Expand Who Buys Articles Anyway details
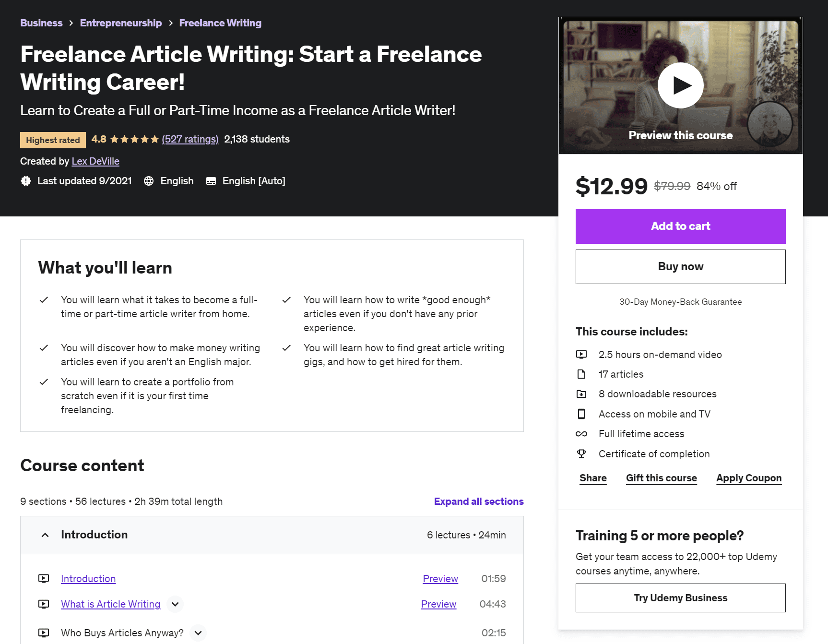This screenshot has height=644, width=828. [x=198, y=632]
